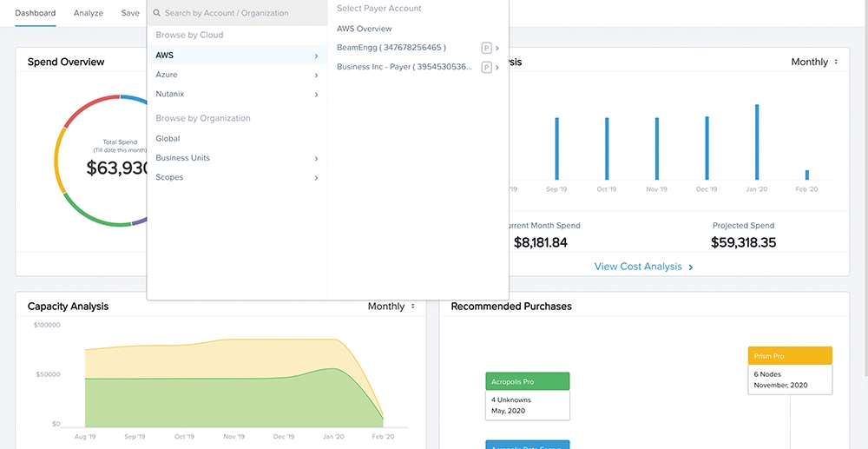Select Azure in the cloud list
This screenshot has height=449, width=868.
pos(238,75)
